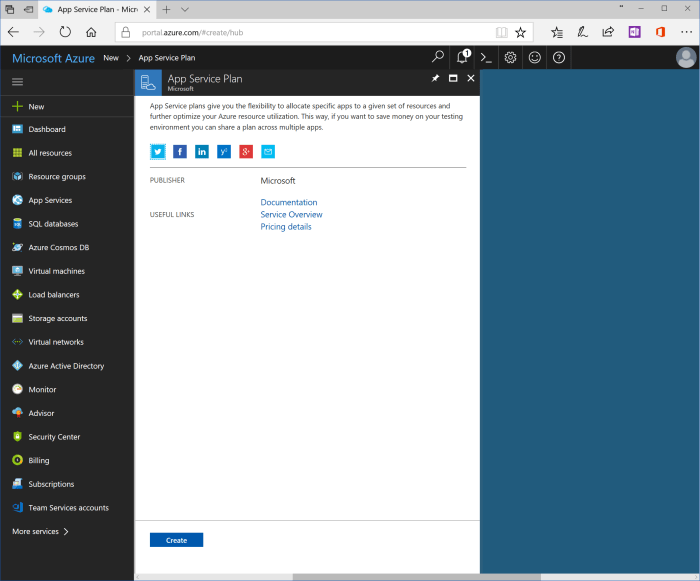Expand More services chevron
The image size is (700, 581).
(66, 531)
